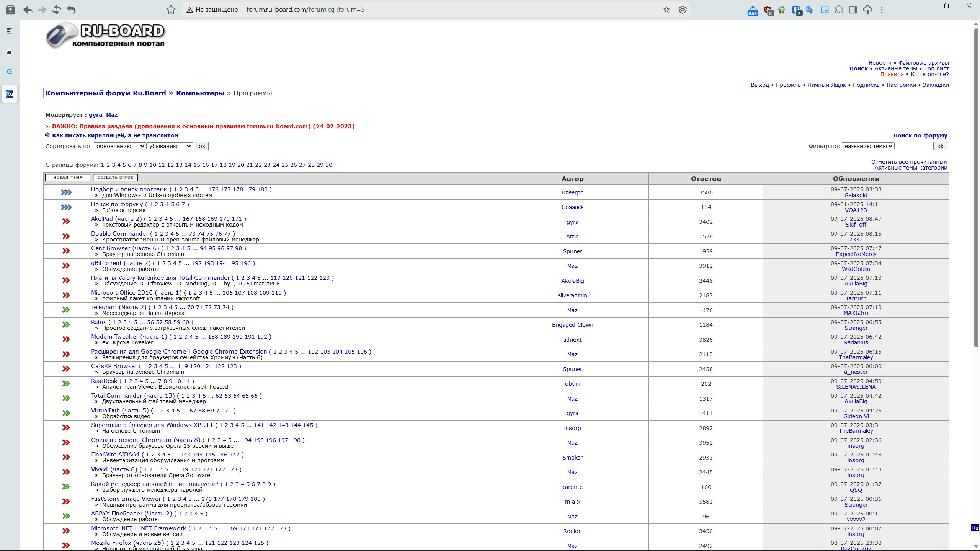980x551 pixels.
Task: Open the sort field dropdown 'обновлению'
Action: (120, 146)
